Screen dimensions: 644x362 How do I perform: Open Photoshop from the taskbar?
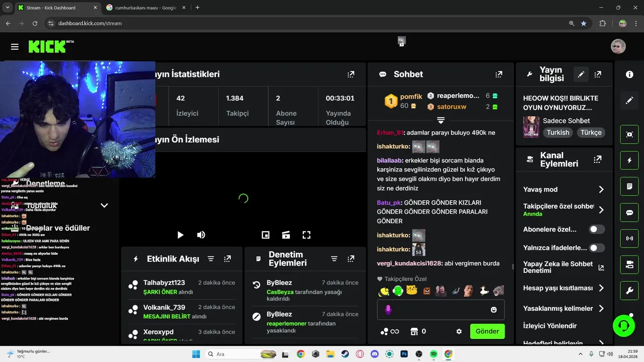(x=404, y=354)
